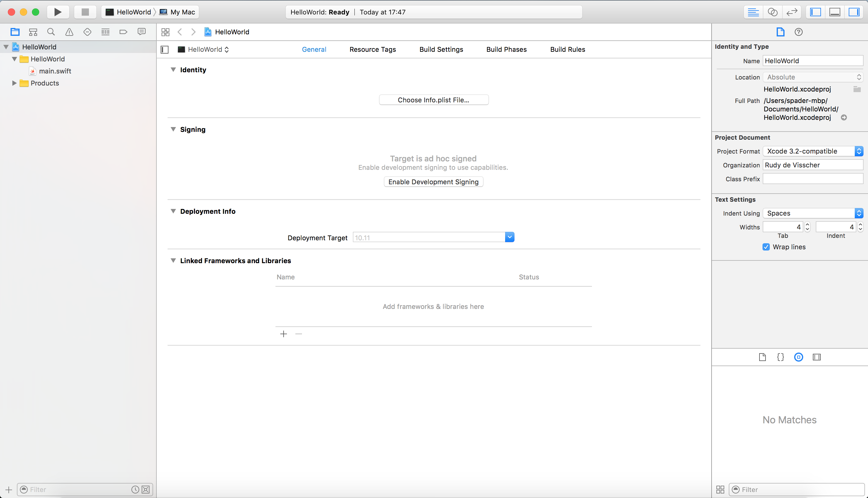Collapse the Deployment Info section
This screenshot has width=868, height=498.
(x=173, y=211)
